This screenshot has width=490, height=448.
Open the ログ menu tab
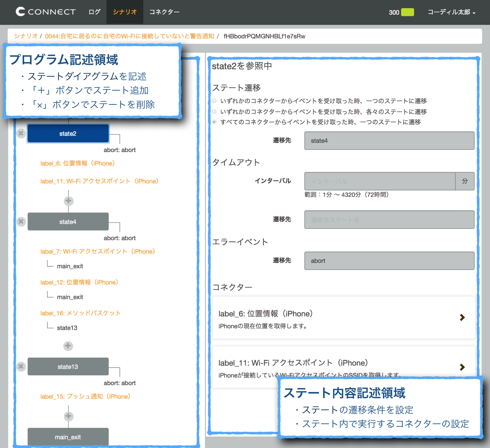pos(95,12)
